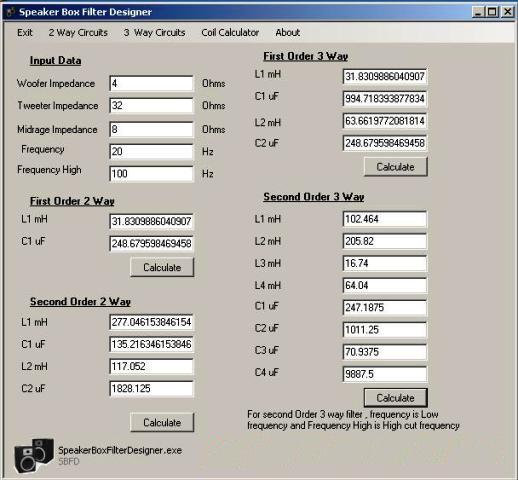Image resolution: width=518 pixels, height=480 pixels.
Task: Open the About menu
Action: click(x=287, y=33)
